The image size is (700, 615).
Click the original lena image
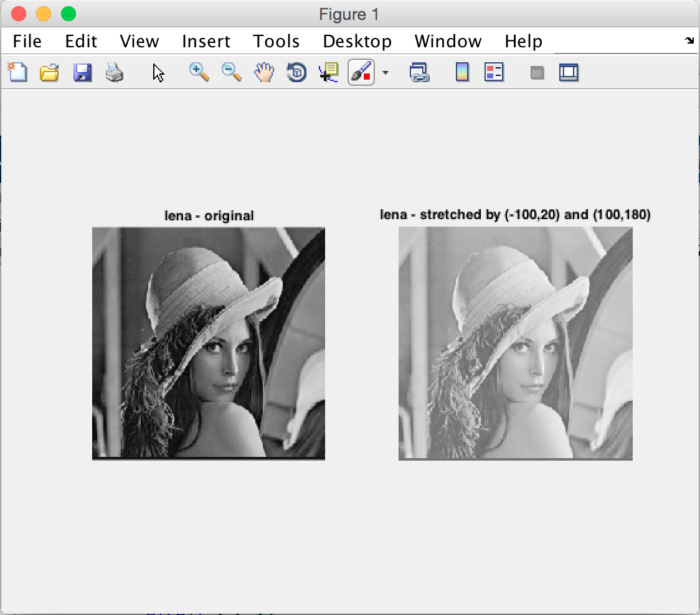pos(209,343)
